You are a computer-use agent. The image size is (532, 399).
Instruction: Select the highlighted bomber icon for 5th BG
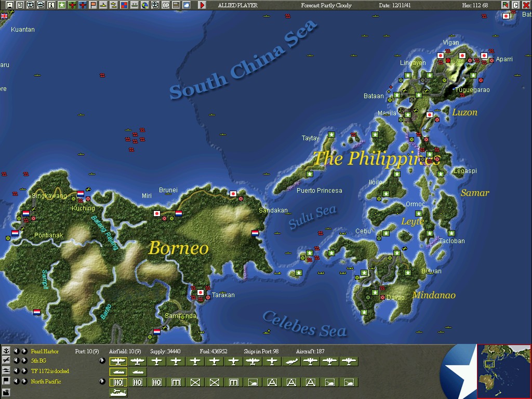[118, 362]
